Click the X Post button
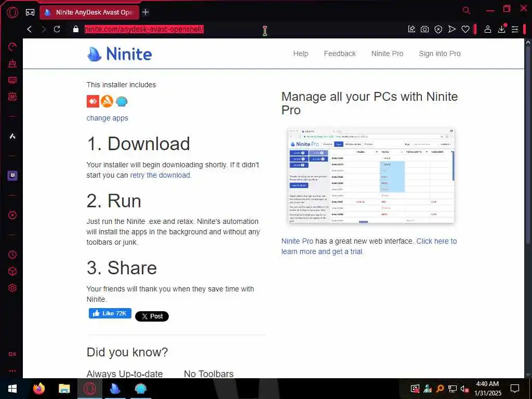 coord(152,316)
